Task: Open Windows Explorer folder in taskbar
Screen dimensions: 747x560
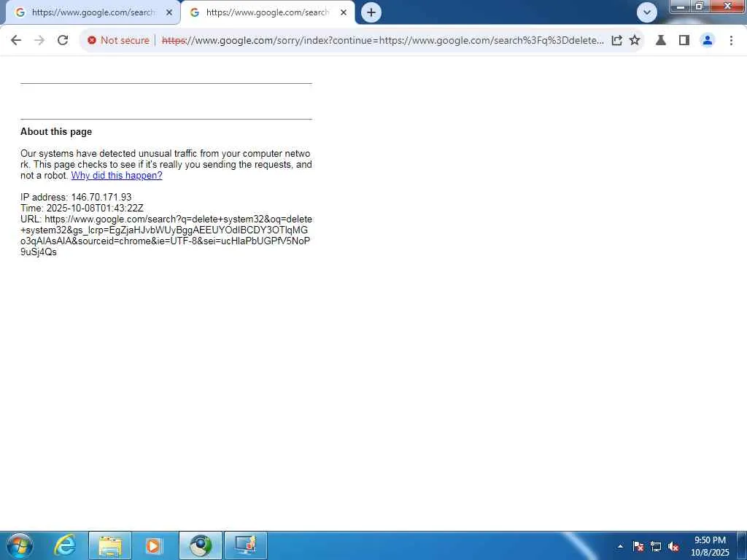Action: click(110, 545)
